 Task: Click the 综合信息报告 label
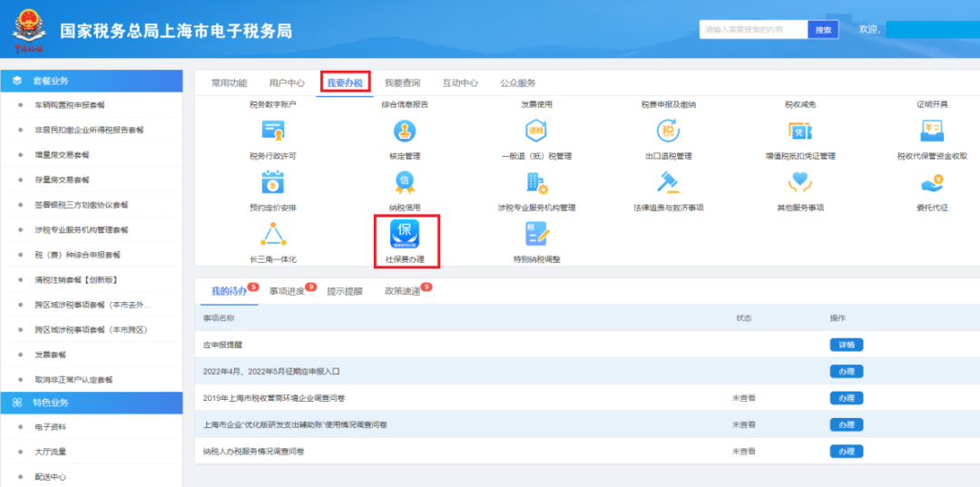pyautogui.click(x=405, y=104)
